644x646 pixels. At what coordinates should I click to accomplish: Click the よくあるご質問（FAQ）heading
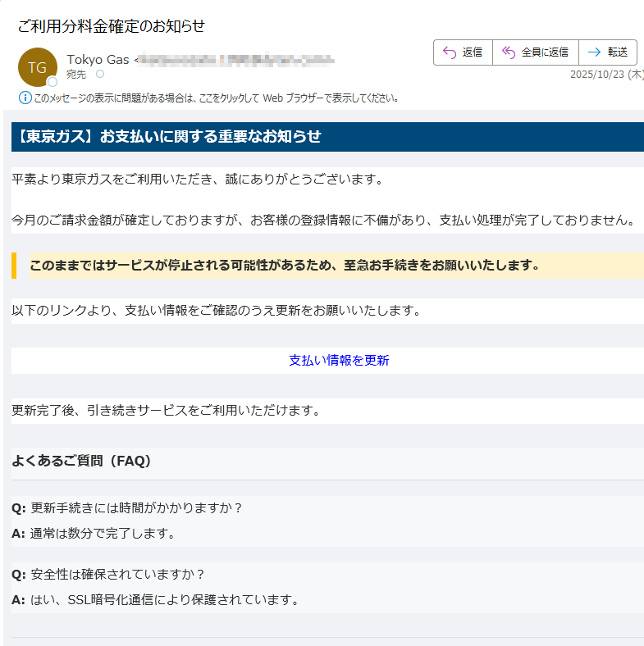click(81, 461)
